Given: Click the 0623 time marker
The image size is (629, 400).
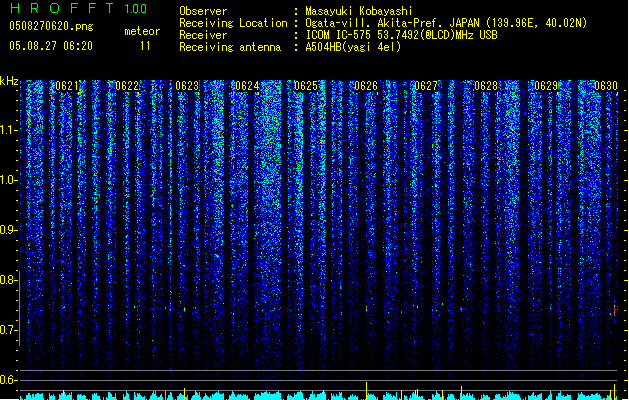Looking at the screenshot, I should coord(187,86).
